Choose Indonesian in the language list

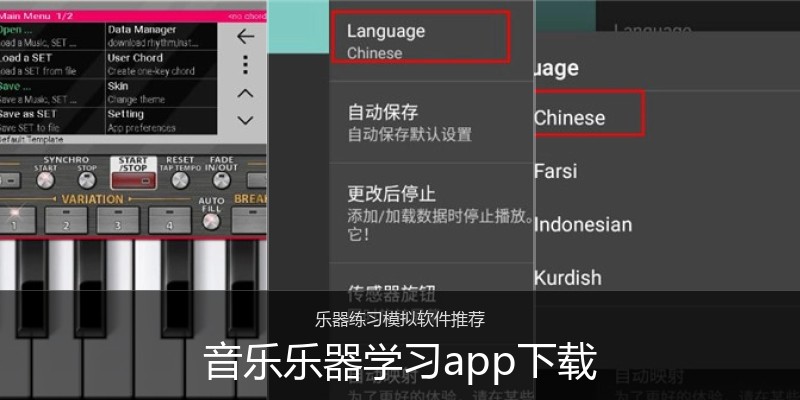(x=583, y=224)
